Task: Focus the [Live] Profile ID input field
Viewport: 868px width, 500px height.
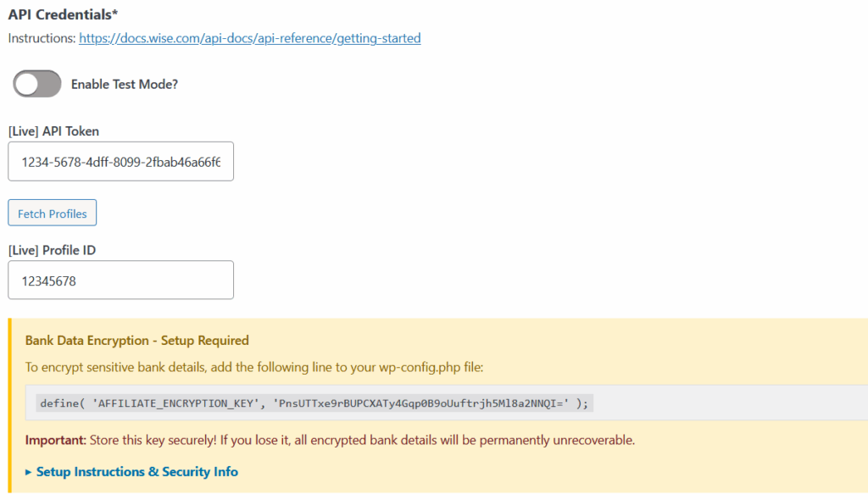Action: point(120,281)
